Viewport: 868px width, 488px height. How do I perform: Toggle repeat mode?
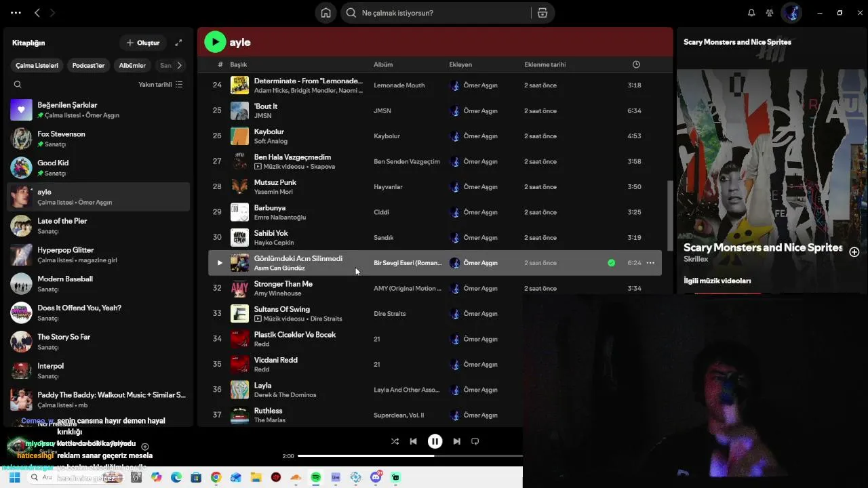click(475, 441)
